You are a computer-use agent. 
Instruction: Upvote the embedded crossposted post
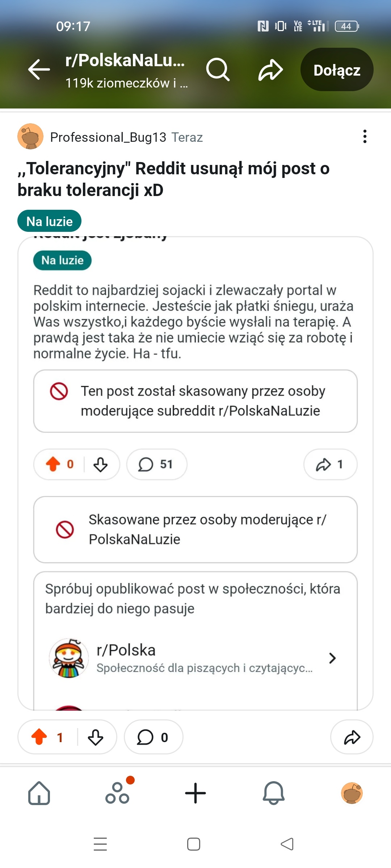53,464
